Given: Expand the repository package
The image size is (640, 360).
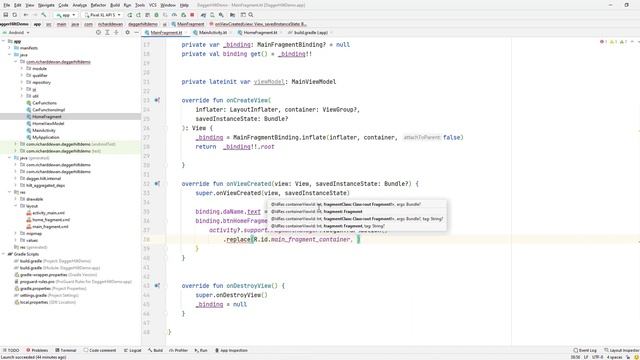Looking at the screenshot, I should 22,82.
